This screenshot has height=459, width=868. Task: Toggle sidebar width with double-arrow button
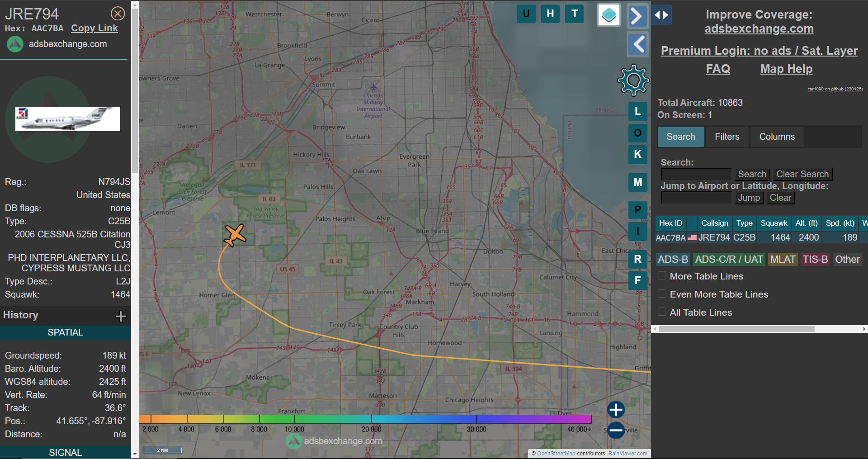pos(661,15)
